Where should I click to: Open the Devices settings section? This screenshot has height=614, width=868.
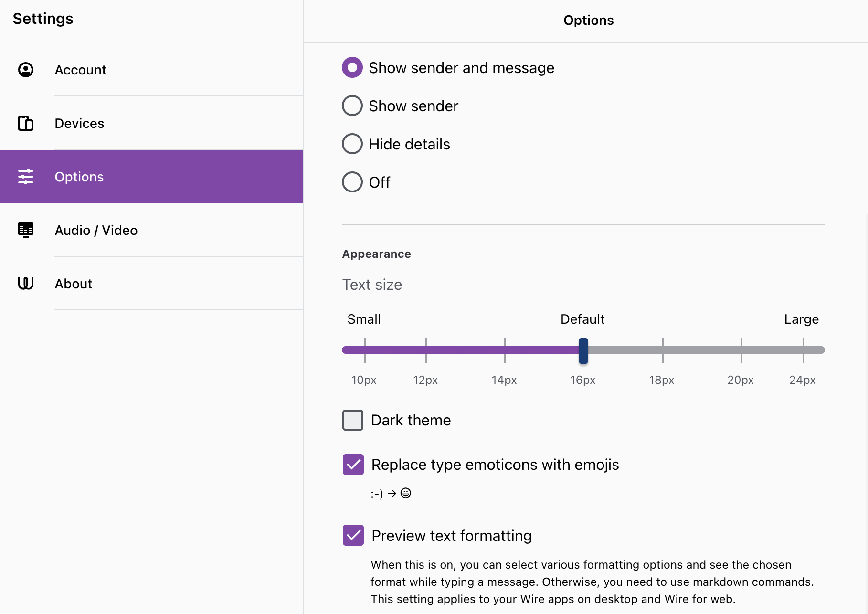pyautogui.click(x=79, y=123)
